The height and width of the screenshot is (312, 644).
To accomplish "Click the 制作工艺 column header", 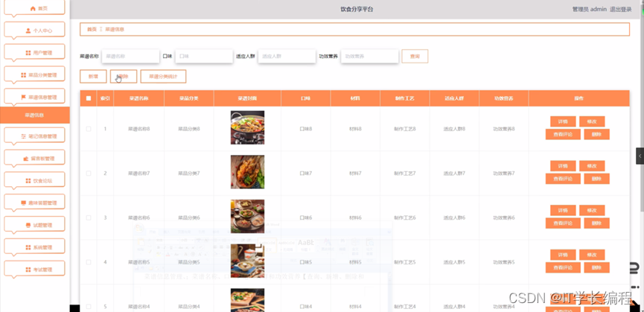I will [404, 98].
